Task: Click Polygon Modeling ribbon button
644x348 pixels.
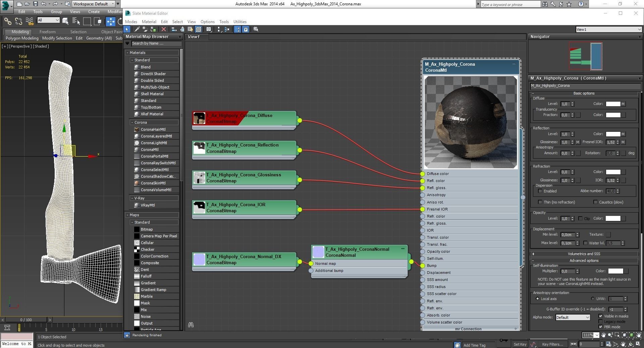Action: [22, 38]
